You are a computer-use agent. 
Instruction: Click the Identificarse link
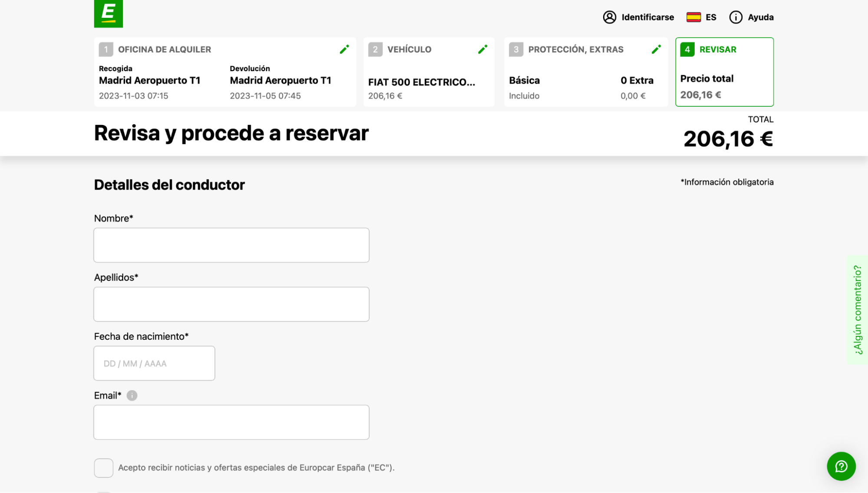coord(647,17)
